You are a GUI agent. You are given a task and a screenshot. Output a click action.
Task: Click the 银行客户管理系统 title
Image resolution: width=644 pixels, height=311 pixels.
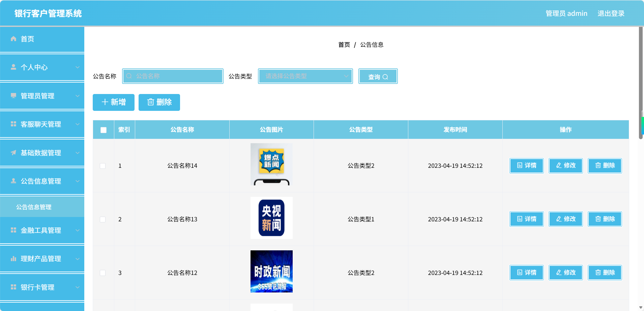click(x=48, y=13)
